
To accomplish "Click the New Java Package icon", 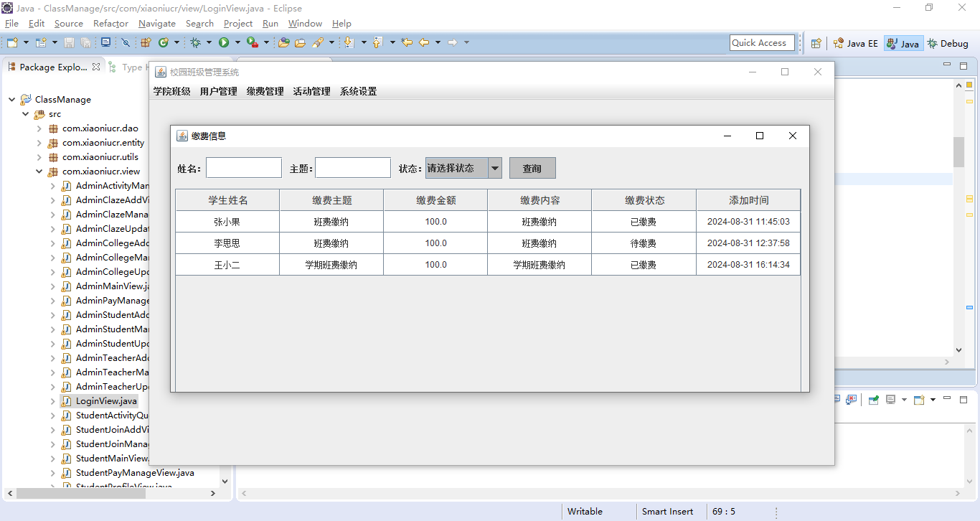I will (146, 42).
